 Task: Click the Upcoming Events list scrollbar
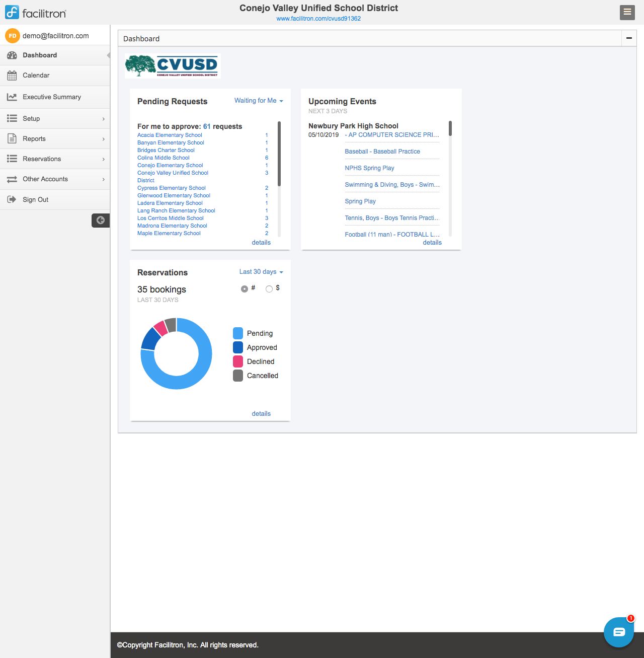[450, 128]
